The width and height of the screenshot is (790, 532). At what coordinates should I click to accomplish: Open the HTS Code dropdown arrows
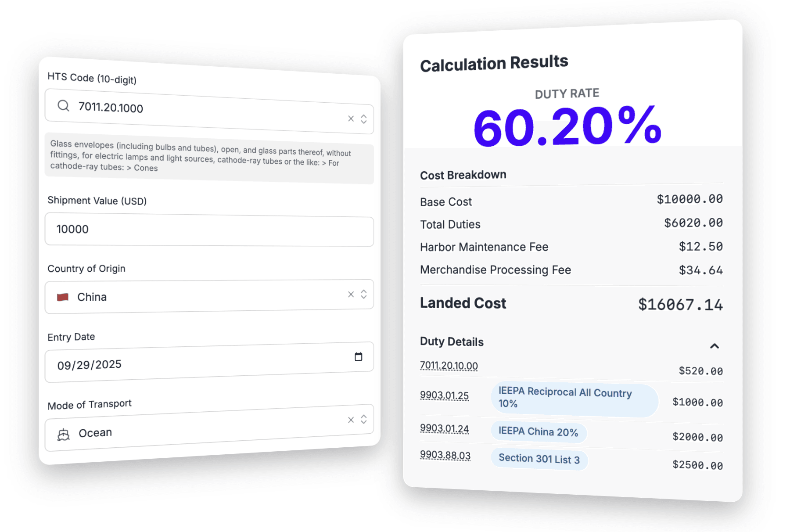coord(364,119)
